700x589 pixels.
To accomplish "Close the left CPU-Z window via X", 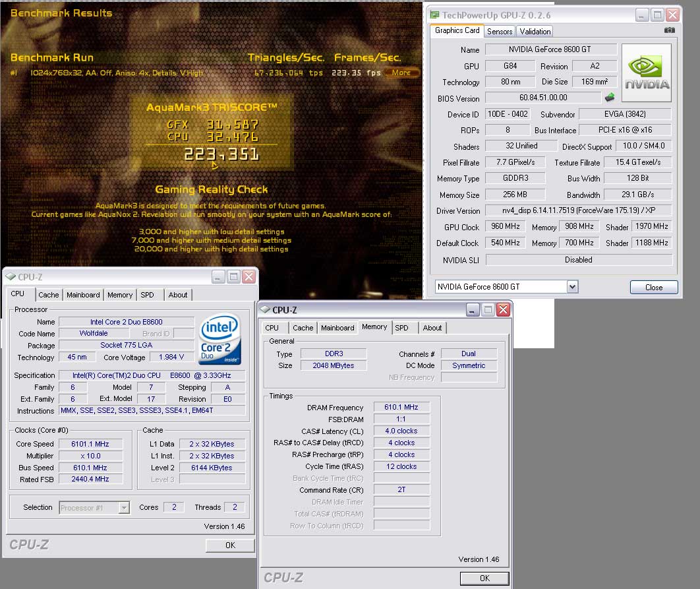I will (248, 277).
